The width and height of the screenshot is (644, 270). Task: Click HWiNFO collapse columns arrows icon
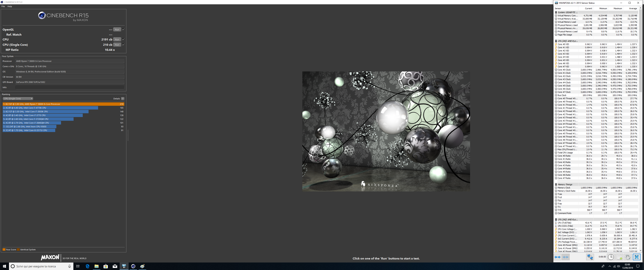[x=566, y=257]
